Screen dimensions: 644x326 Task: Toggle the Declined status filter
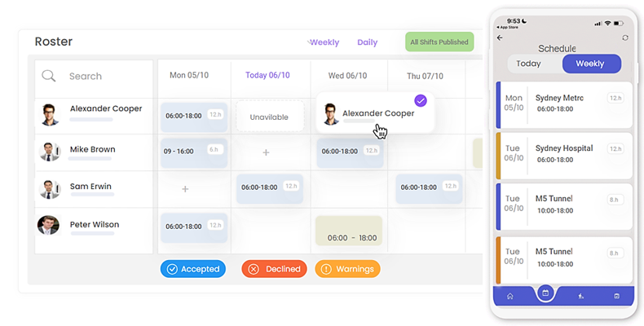(274, 269)
